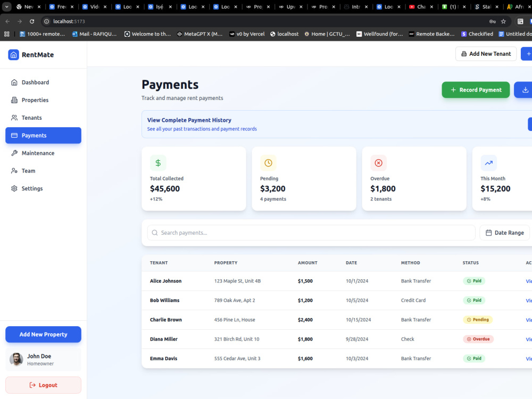The height and width of the screenshot is (399, 532).
Task: Click the clock icon on Pending card
Action: 268,163
